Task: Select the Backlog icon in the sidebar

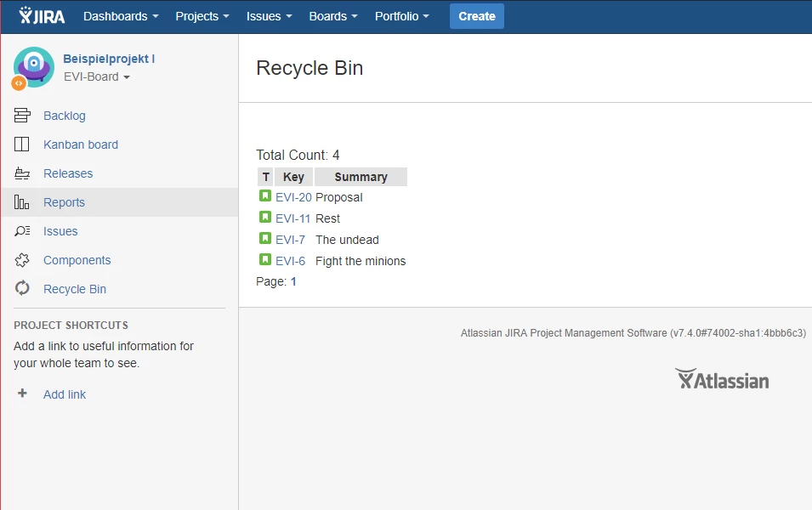Action: pos(25,115)
